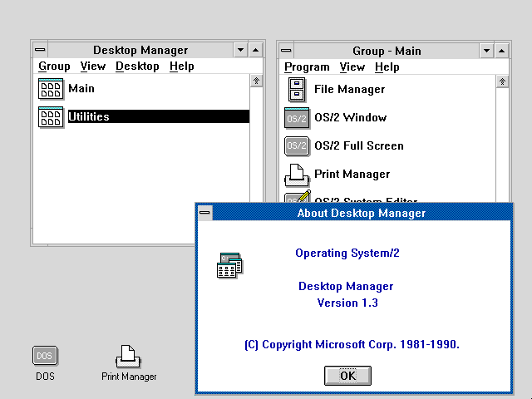532x399 pixels.
Task: Click the Print Manager icon in Group - Main
Action: (297, 175)
